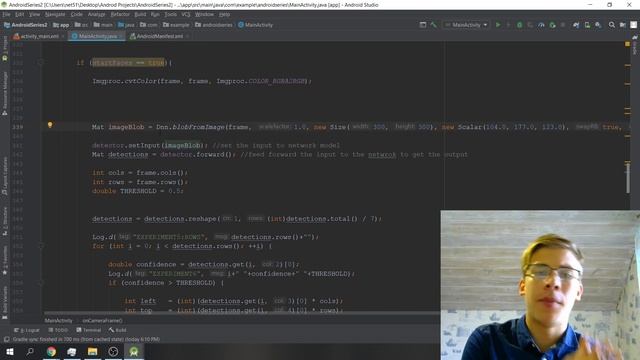Click the Search Everywhere magnifier icon
The width and height of the screenshot is (640, 360).
click(x=611, y=25)
